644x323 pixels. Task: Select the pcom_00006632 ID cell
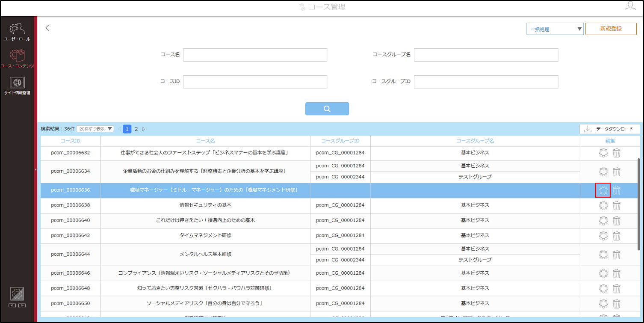[71, 153]
